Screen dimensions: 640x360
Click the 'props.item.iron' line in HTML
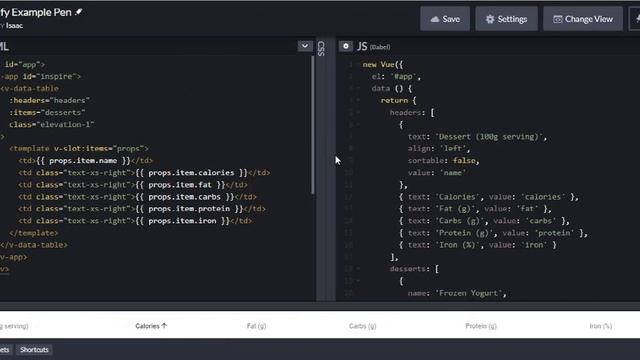coord(135,221)
